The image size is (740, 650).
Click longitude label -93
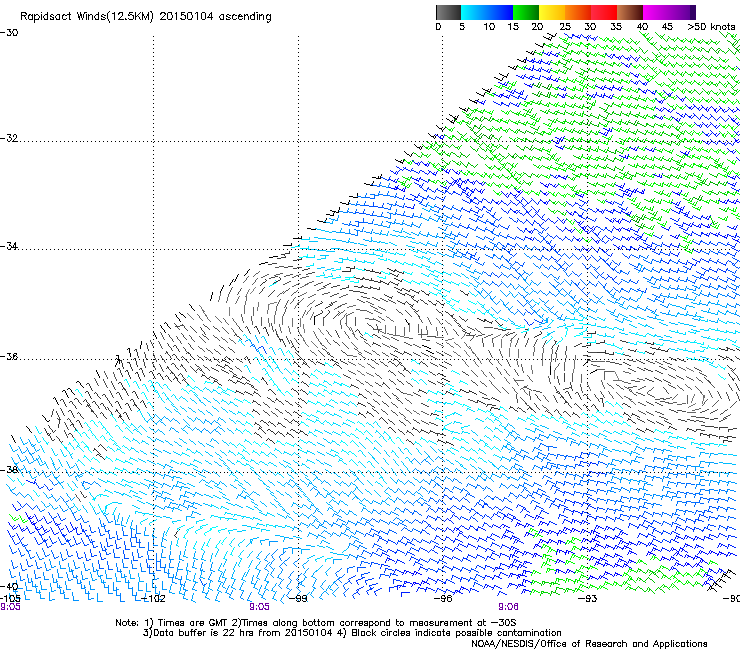click(x=588, y=599)
